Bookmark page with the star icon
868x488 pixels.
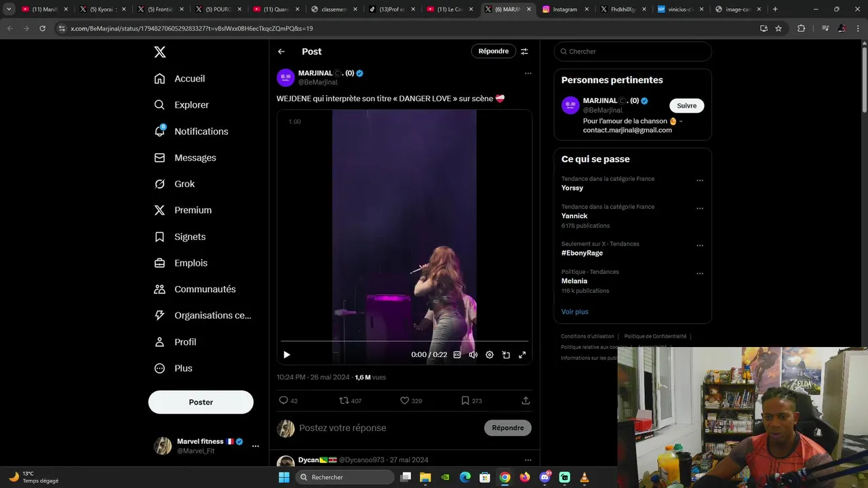point(778,28)
